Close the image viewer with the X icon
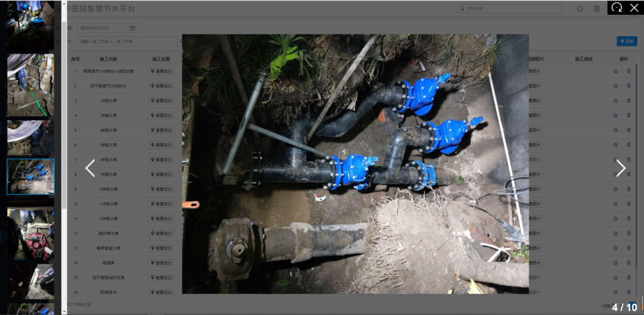The image size is (644, 315). tap(634, 8)
